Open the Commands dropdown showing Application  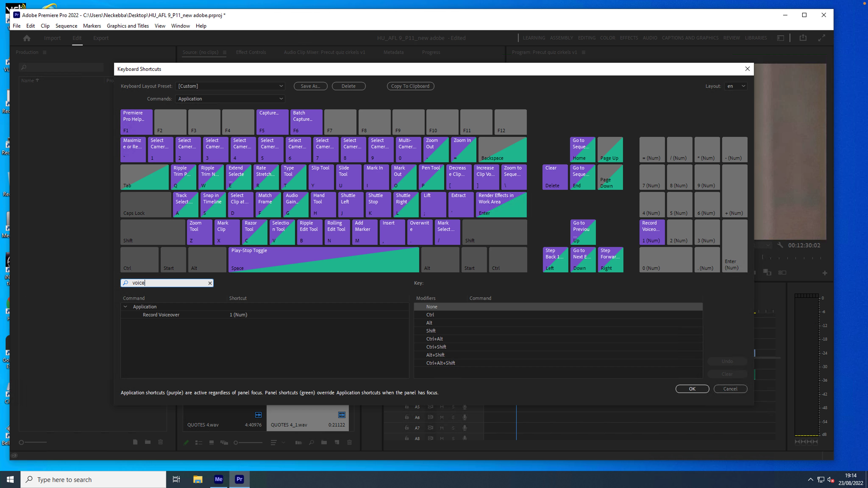click(x=230, y=99)
